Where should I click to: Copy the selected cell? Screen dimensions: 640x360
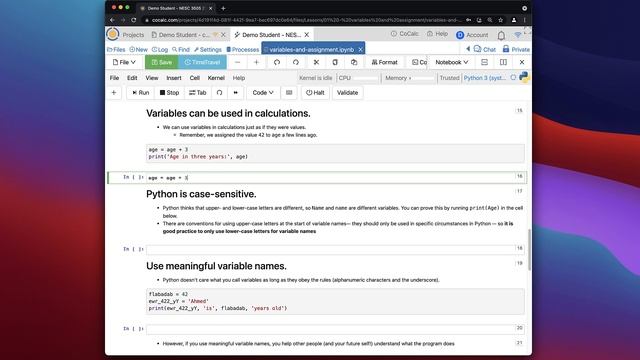point(335,62)
